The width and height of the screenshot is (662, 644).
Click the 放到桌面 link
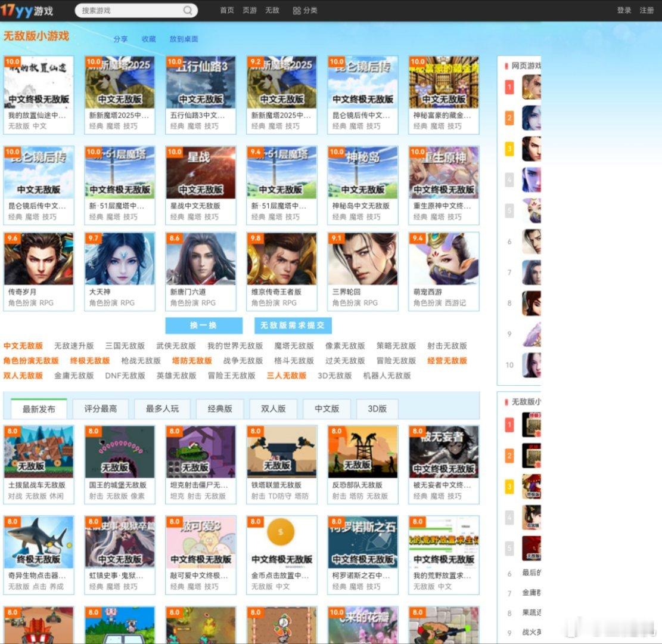pos(184,39)
